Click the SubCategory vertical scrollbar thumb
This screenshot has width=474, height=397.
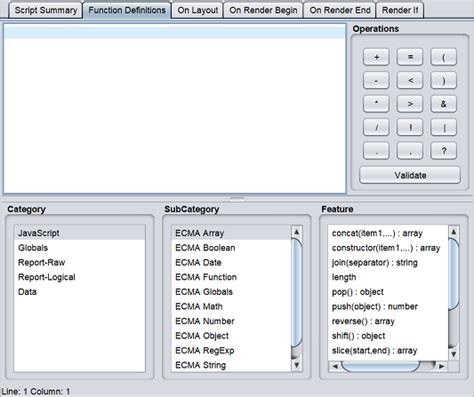pyautogui.click(x=296, y=292)
